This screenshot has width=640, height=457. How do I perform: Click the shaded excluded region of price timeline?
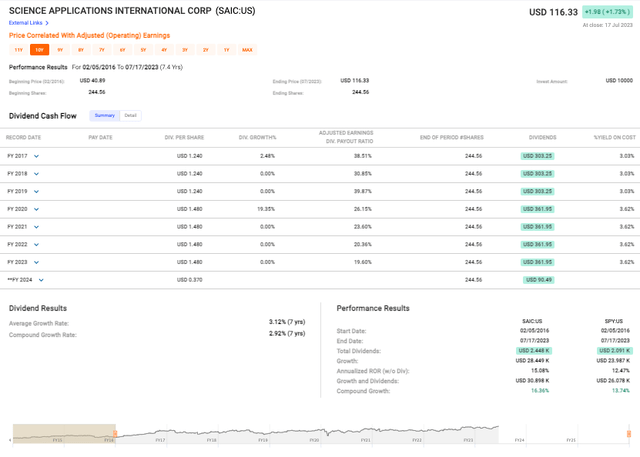click(64, 434)
